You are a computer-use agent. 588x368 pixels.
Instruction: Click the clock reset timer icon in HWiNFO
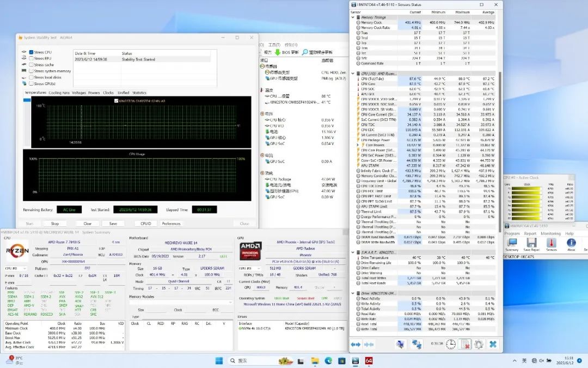tap(451, 344)
